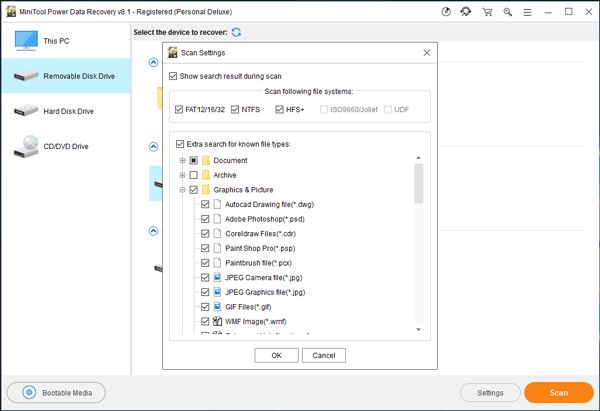Click the Bootable Media disc icon

pyautogui.click(x=29, y=393)
